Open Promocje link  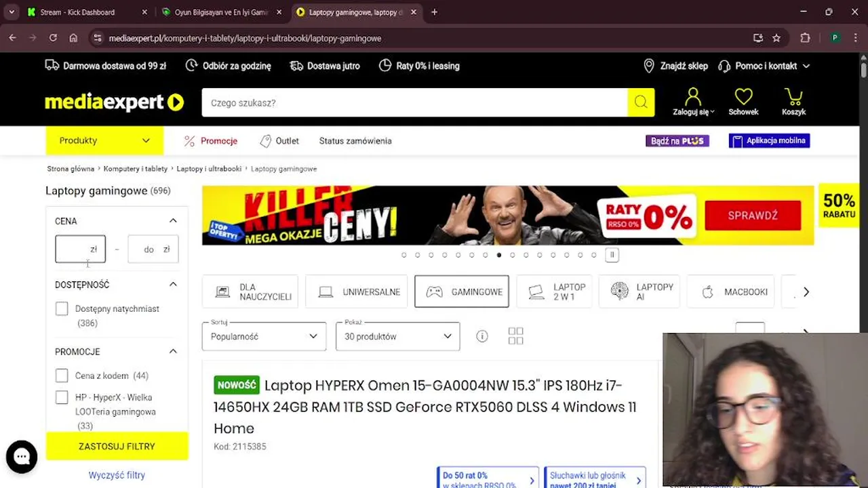coord(211,141)
